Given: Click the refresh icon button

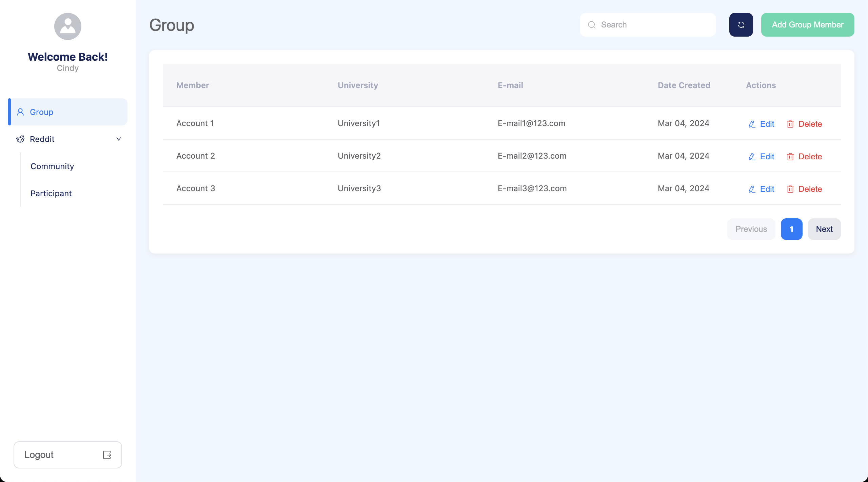Looking at the screenshot, I should (741, 25).
